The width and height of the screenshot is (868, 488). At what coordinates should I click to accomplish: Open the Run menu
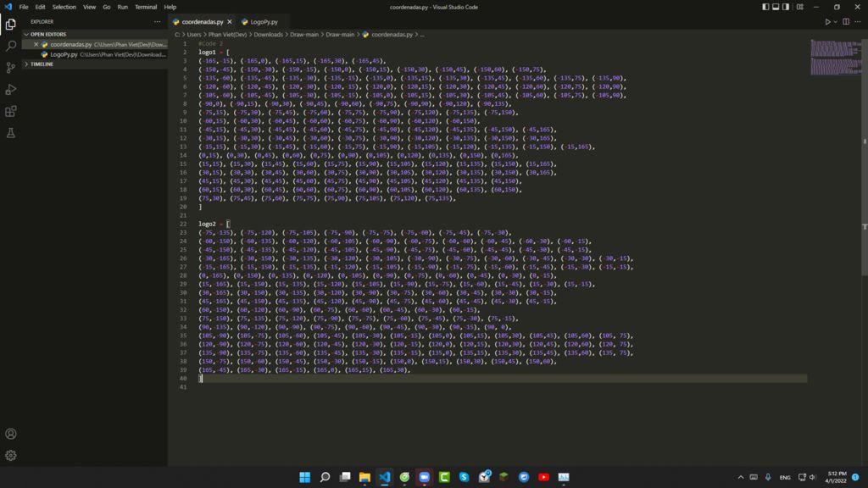click(x=122, y=7)
